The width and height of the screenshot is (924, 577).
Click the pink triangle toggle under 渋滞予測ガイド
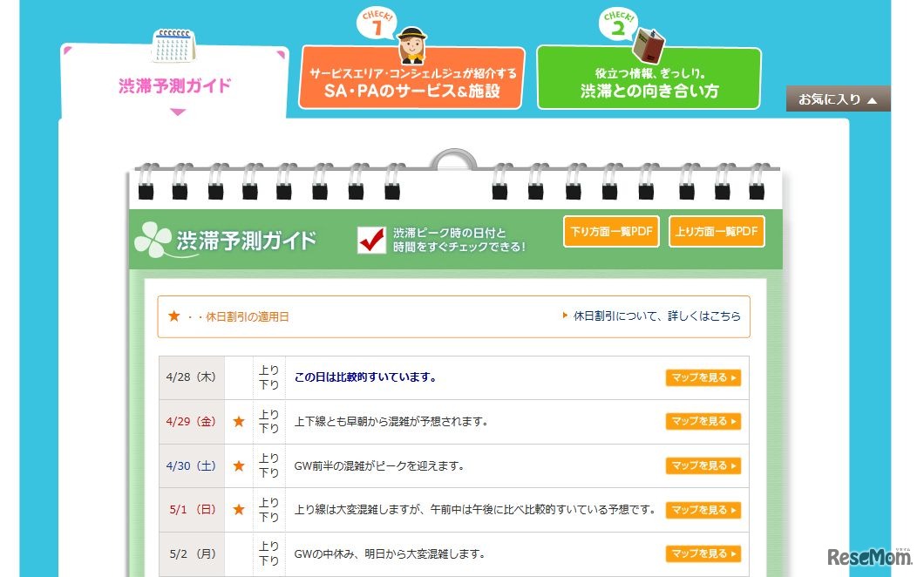click(x=179, y=109)
